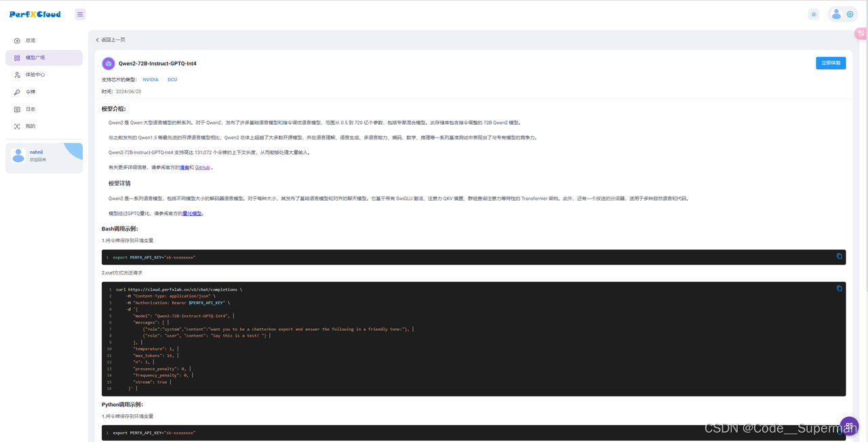868x442 pixels.
Task: Open 总览 overview in the sidebar
Action: pyautogui.click(x=44, y=41)
